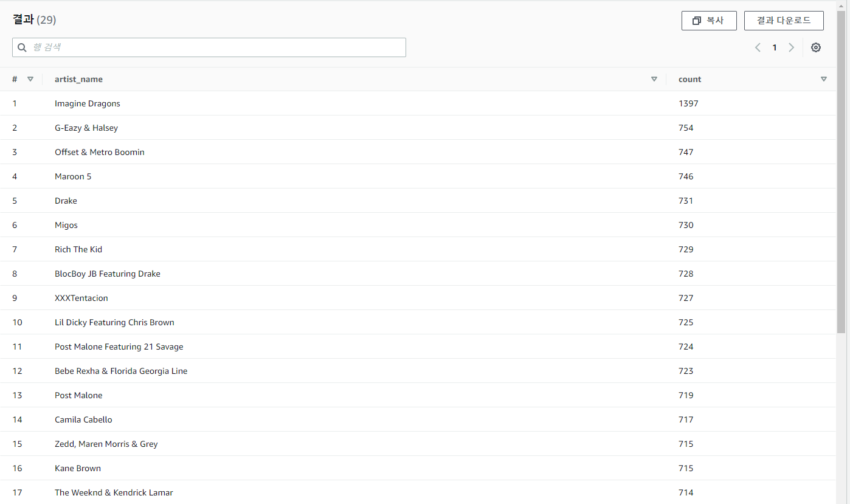Select the Migos cell
This screenshot has width=850, height=504.
[66, 225]
